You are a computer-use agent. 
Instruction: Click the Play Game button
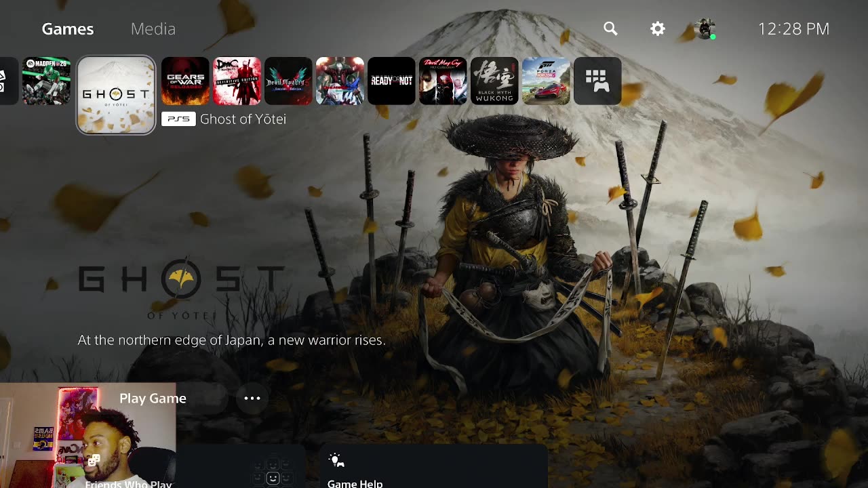(153, 399)
